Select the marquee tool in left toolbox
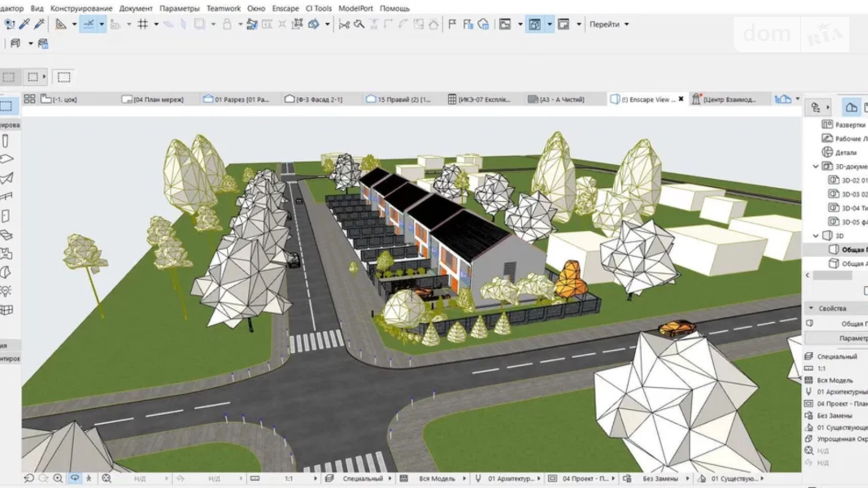The height and width of the screenshot is (488, 868). click(x=7, y=106)
